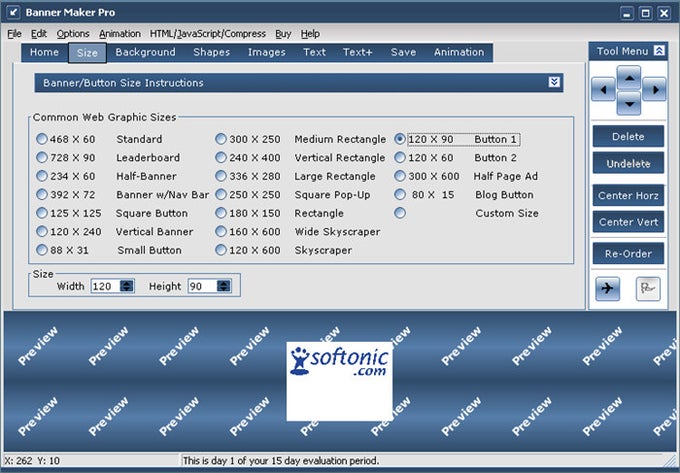This screenshot has height=473, width=680.
Task: Switch to the Text tab
Action: [314, 52]
